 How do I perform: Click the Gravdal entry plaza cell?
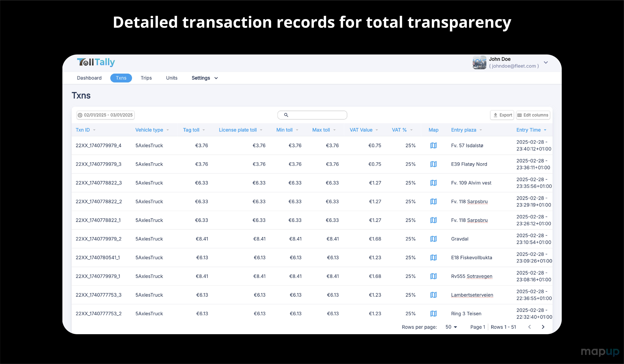(460, 239)
